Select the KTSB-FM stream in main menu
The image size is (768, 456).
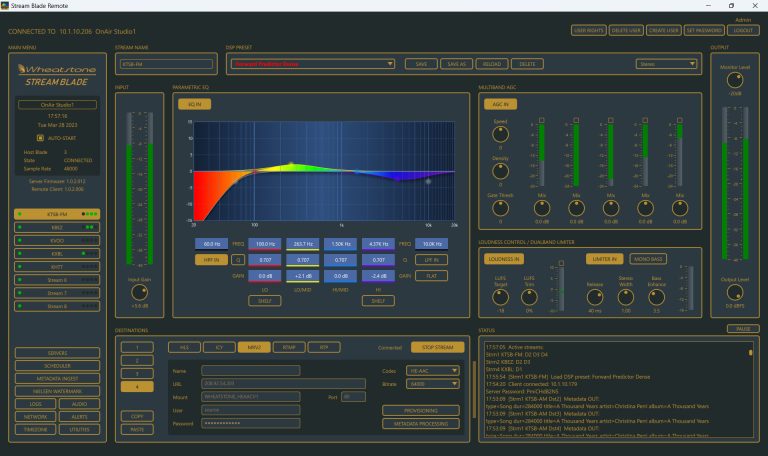(x=57, y=213)
